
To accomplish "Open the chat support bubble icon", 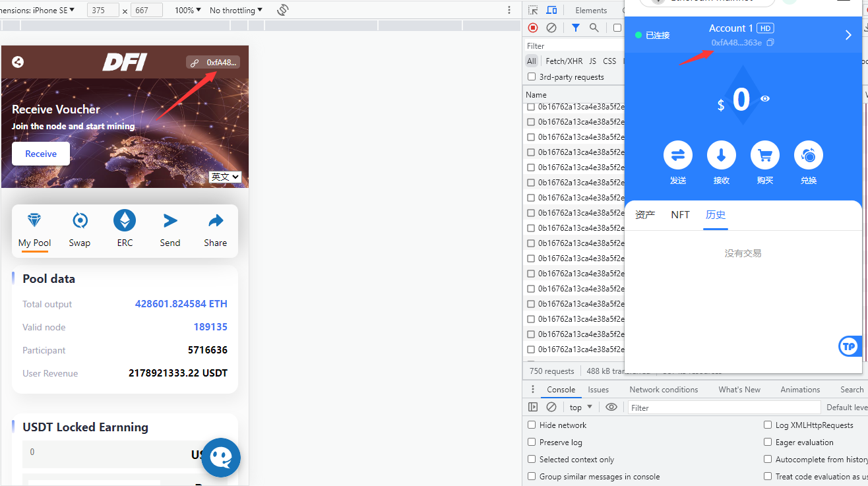I will tap(221, 458).
